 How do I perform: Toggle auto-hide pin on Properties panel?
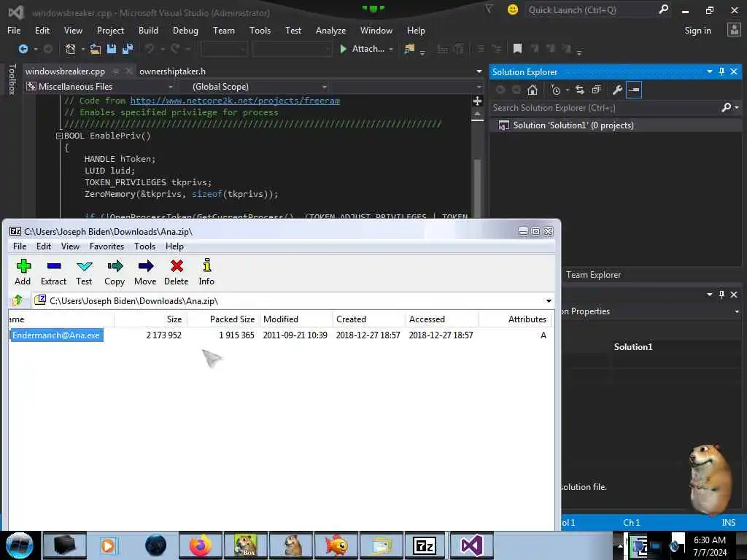tap(721, 295)
